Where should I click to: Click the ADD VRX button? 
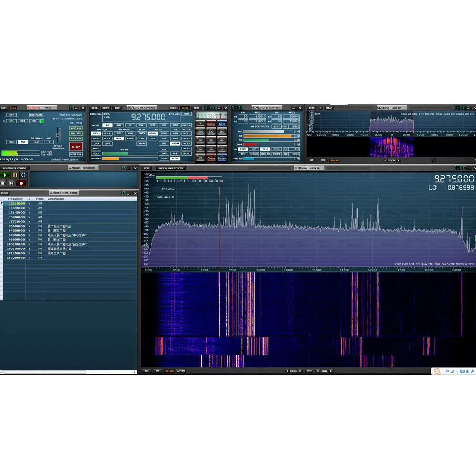(76, 129)
